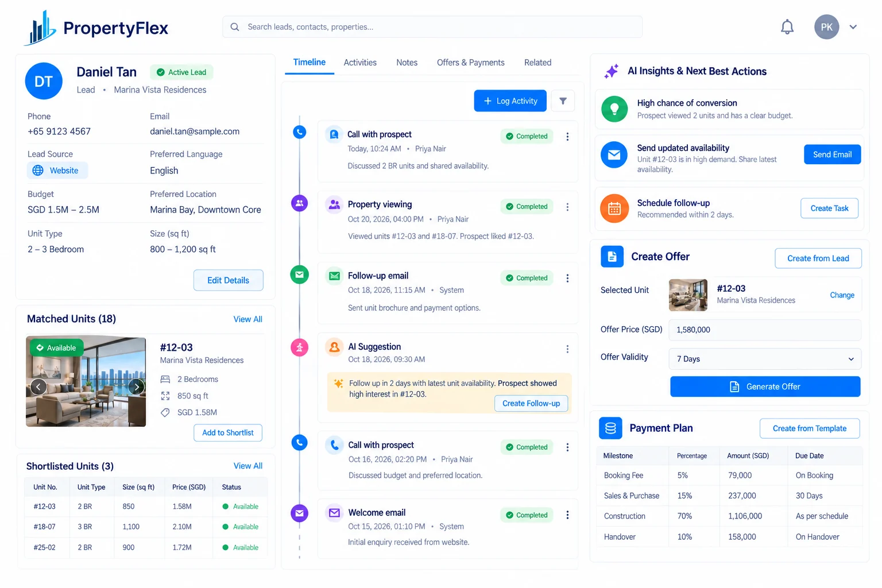Open kebab menu for Property viewing entry
Image resolution: width=882 pixels, height=588 pixels.
[x=567, y=207]
